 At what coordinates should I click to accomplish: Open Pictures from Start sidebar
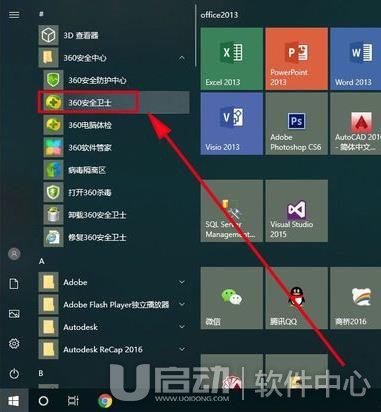14,314
